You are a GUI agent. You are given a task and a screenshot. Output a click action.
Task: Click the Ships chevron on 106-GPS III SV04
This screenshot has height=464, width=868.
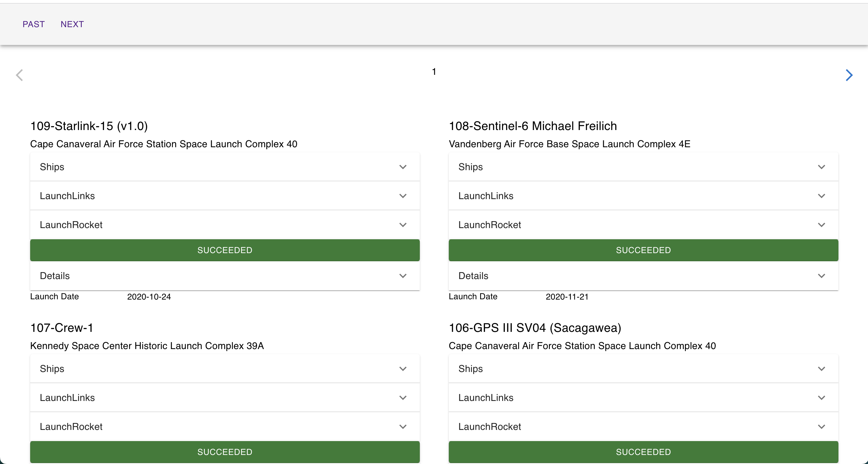pos(822,369)
